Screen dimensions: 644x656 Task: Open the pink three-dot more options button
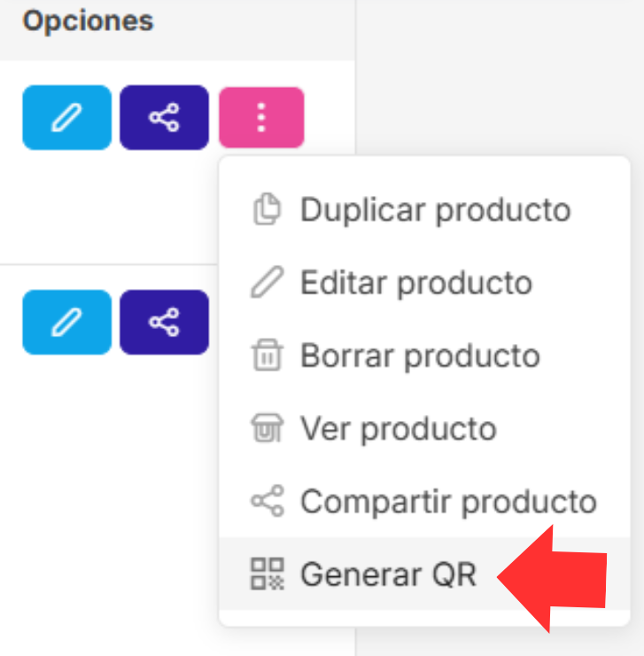pyautogui.click(x=261, y=117)
